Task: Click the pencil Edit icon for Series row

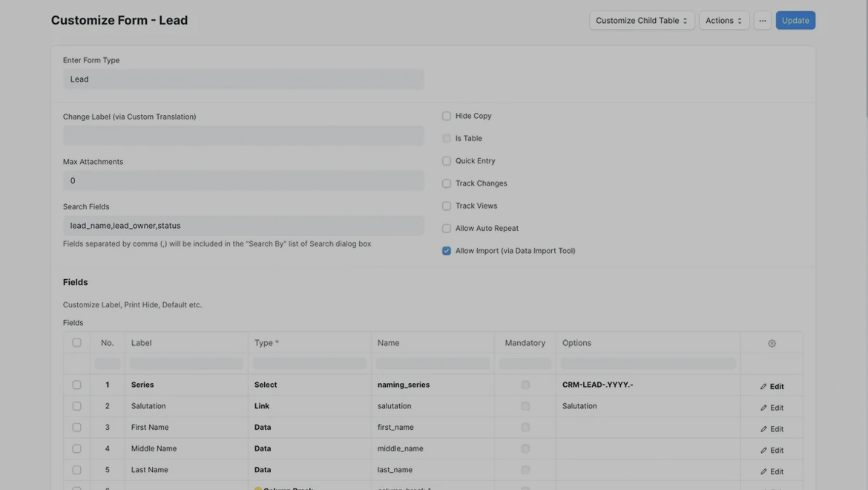Action: [x=763, y=386]
